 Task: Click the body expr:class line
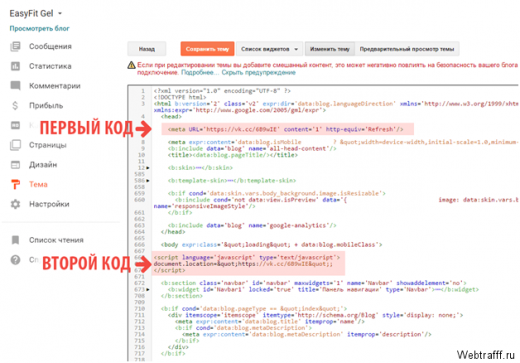[x=271, y=245]
